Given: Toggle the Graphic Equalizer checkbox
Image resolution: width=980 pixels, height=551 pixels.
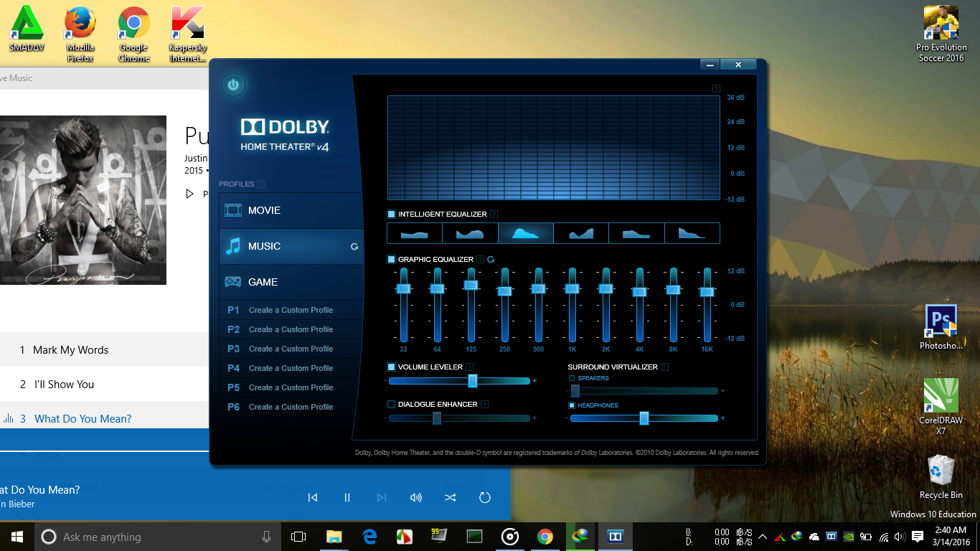Looking at the screenshot, I should coord(391,259).
